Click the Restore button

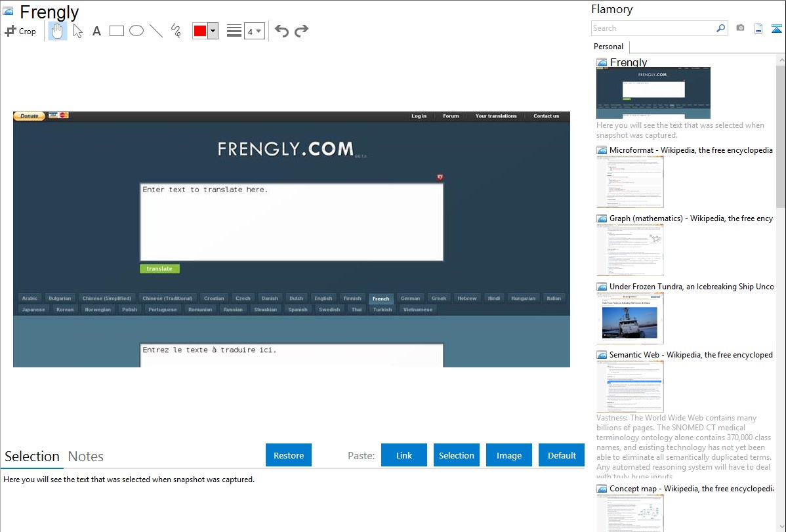289,455
